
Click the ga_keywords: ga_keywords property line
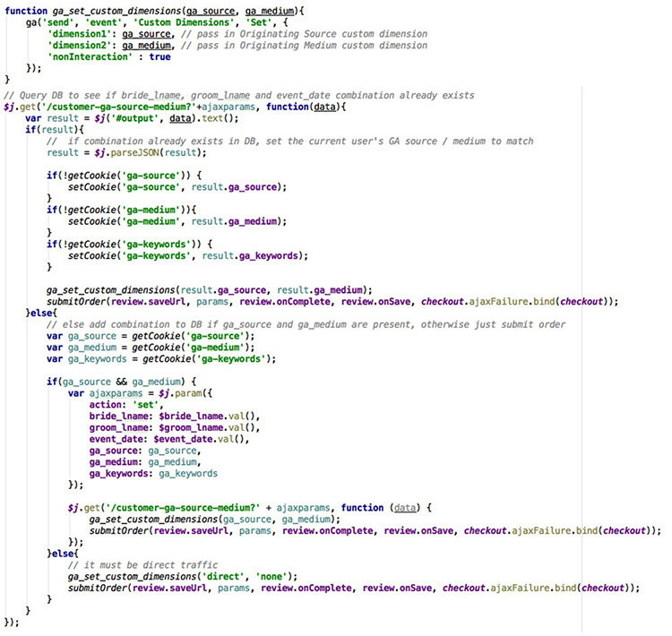pyautogui.click(x=153, y=474)
